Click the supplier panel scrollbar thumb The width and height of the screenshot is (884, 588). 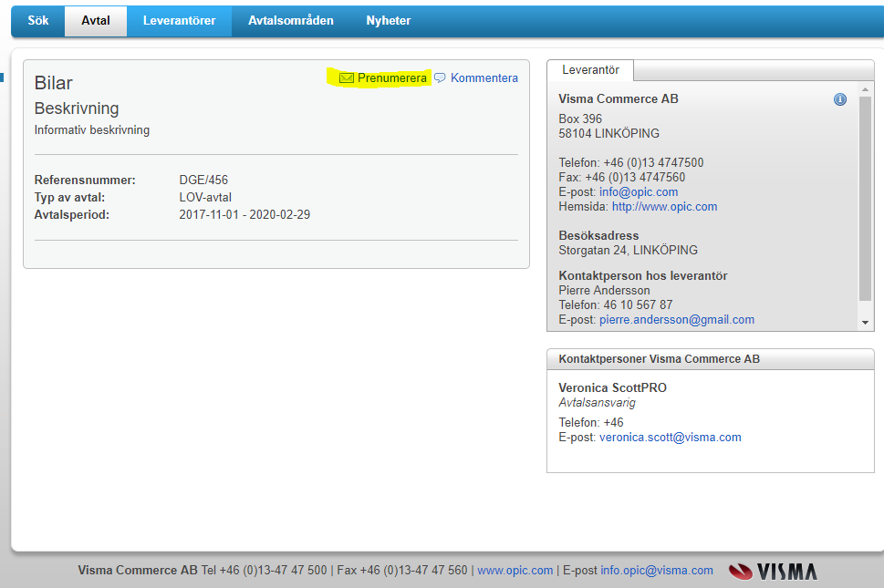click(x=865, y=198)
